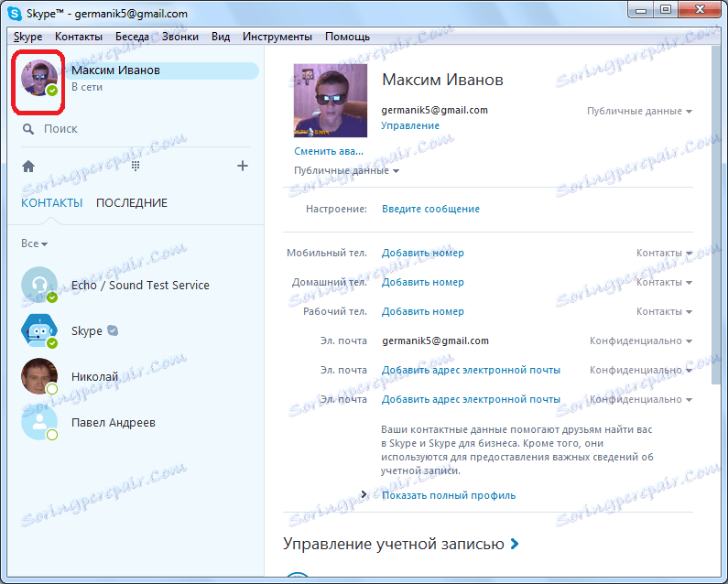Click Добавить номер for Домашний тел.
The height and width of the screenshot is (584, 728).
click(x=422, y=282)
